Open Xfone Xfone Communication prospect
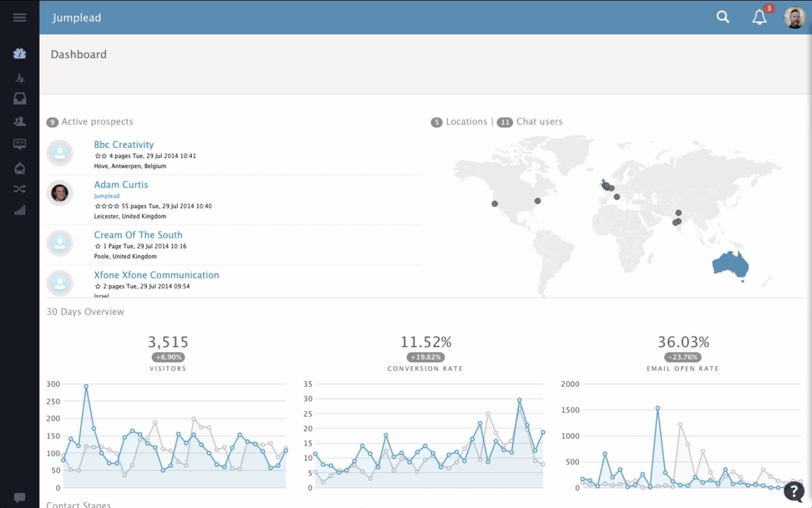This screenshot has width=812, height=508. (156, 275)
